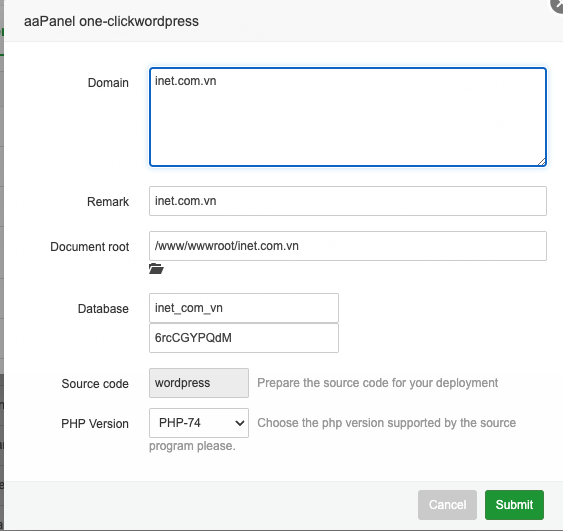Click the 'Source code' label
Screen dimensions: 563x531
(95, 383)
